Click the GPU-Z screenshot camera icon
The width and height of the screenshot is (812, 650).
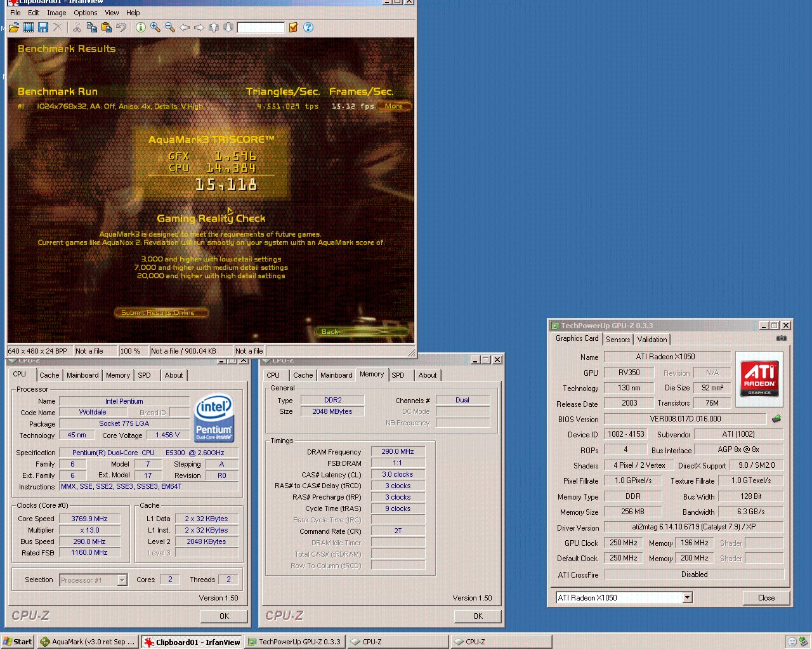(x=781, y=338)
